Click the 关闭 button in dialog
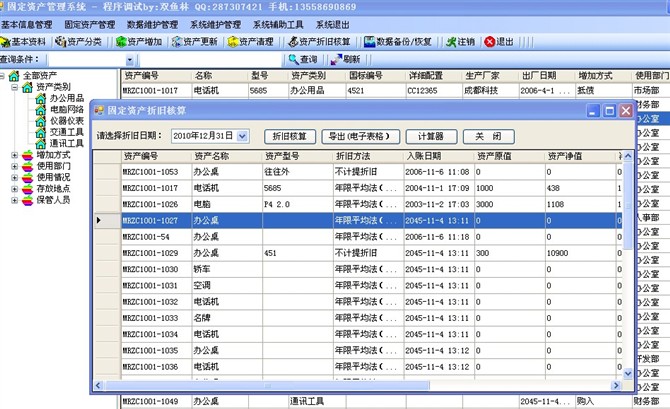Viewport: 670px width, 409px height. click(488, 136)
